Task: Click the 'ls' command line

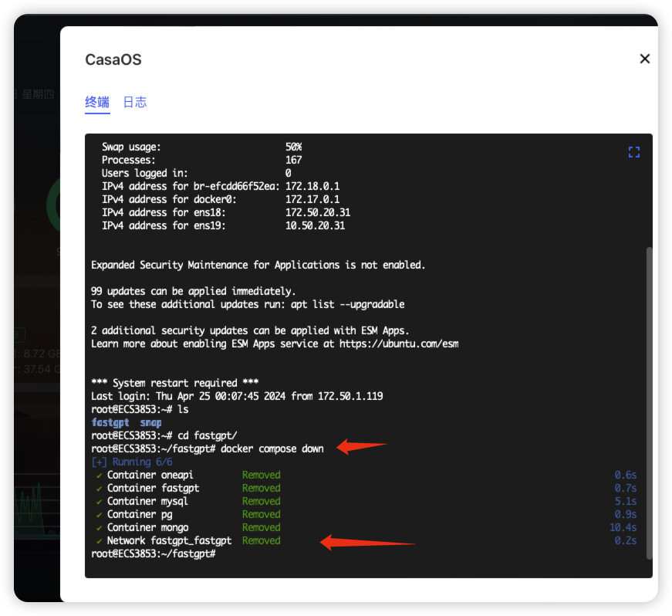Action: (140, 409)
